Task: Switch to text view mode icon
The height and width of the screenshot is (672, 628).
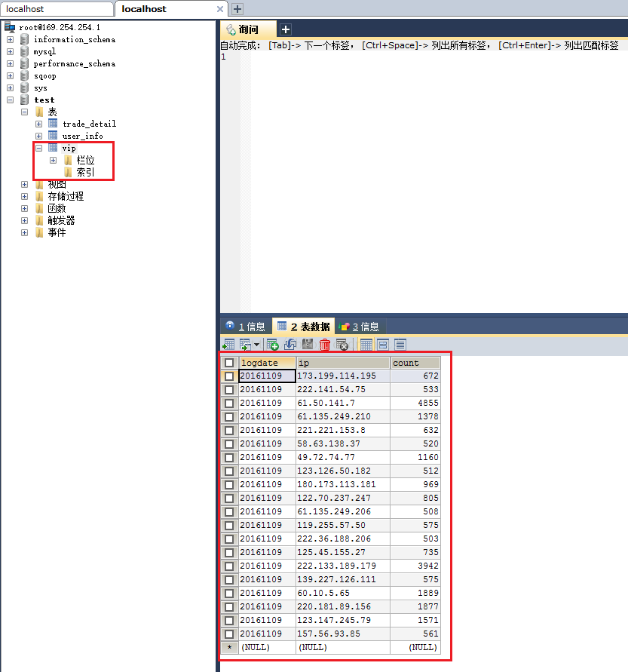Action: [400, 344]
